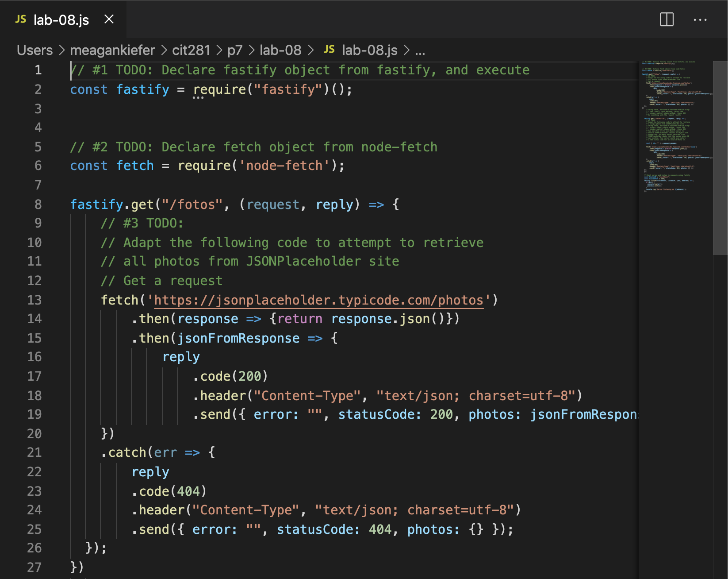Click line number 21 in the gutter
The height and width of the screenshot is (579, 728).
(x=34, y=452)
